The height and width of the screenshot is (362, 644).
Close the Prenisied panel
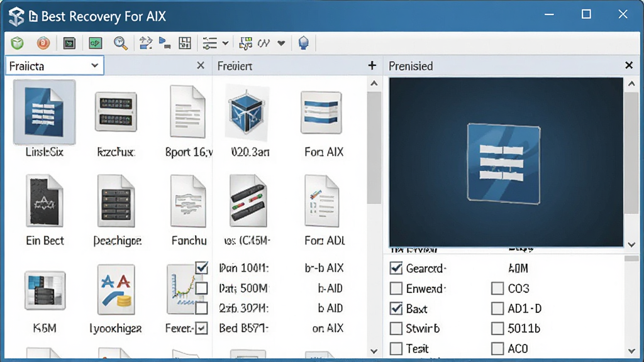coord(629,65)
